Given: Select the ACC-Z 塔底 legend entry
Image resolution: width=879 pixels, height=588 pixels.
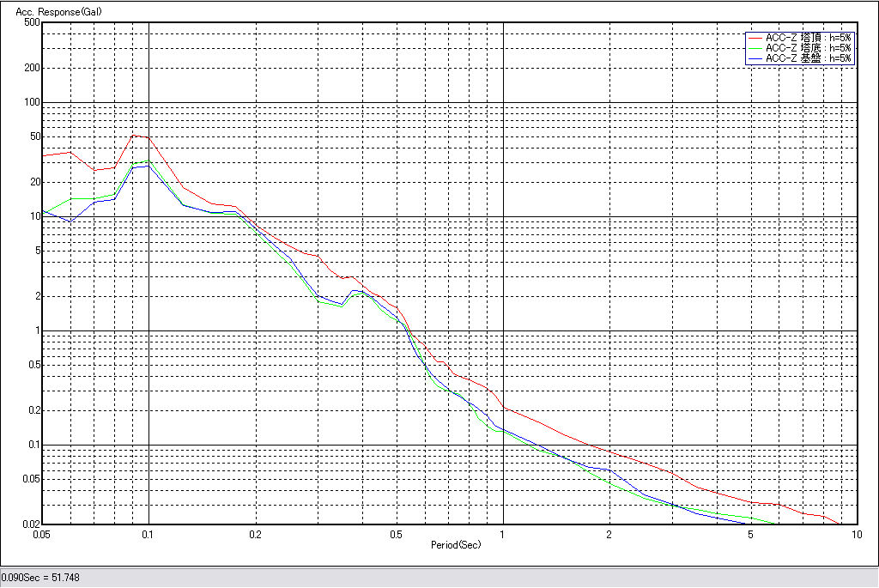Looking at the screenshot, I should click(x=809, y=48).
